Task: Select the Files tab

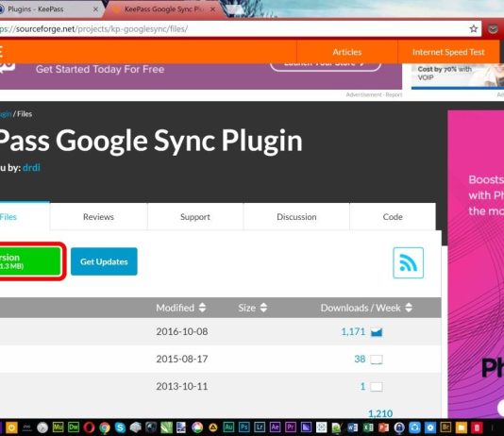Action: pos(25,217)
